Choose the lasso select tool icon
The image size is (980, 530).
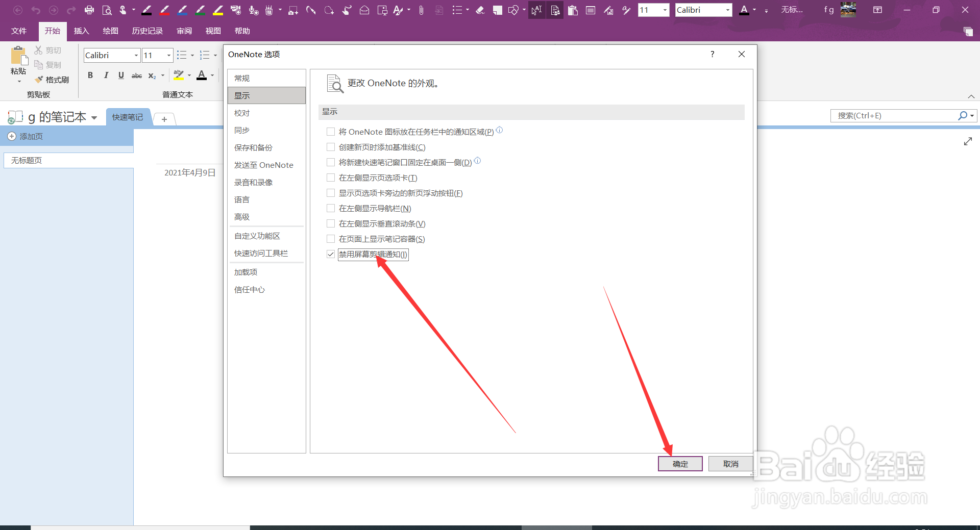tap(329, 10)
